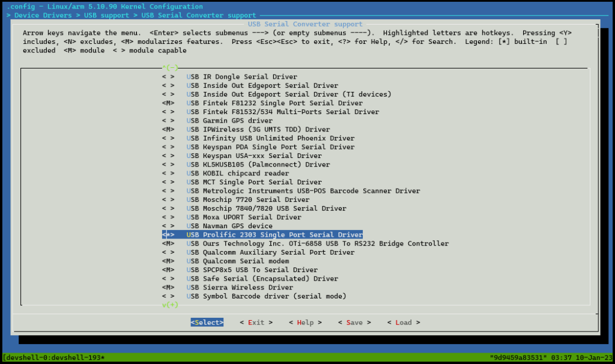
Task: Click the .config Linux/arm Kernel Configuration title
Action: coord(105,7)
